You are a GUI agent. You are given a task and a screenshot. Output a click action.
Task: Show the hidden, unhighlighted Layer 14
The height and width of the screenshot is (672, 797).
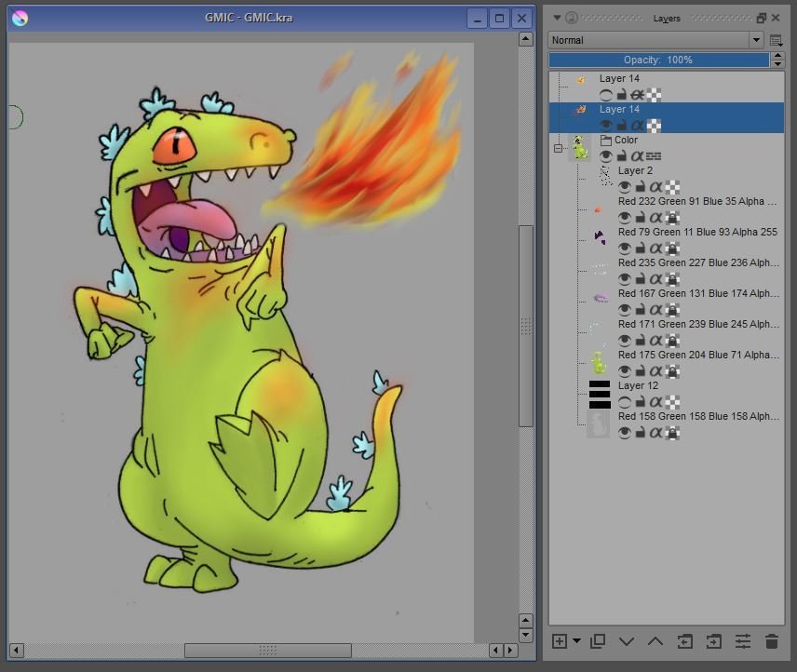pyautogui.click(x=605, y=95)
